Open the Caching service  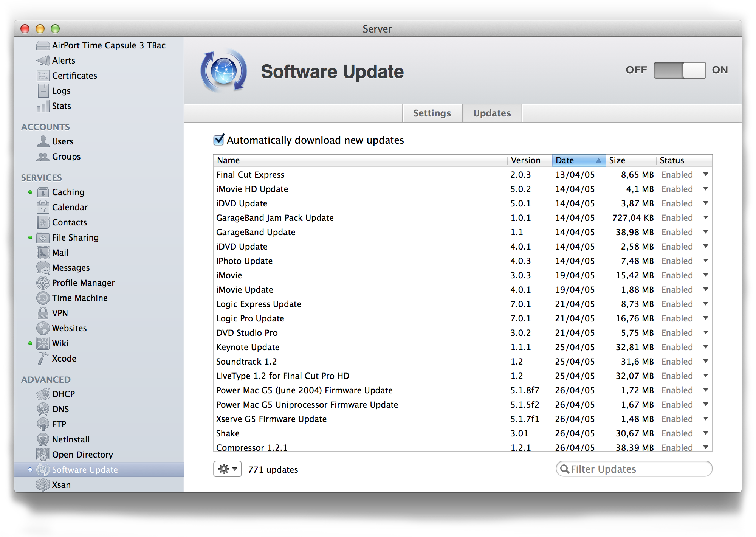click(60, 192)
